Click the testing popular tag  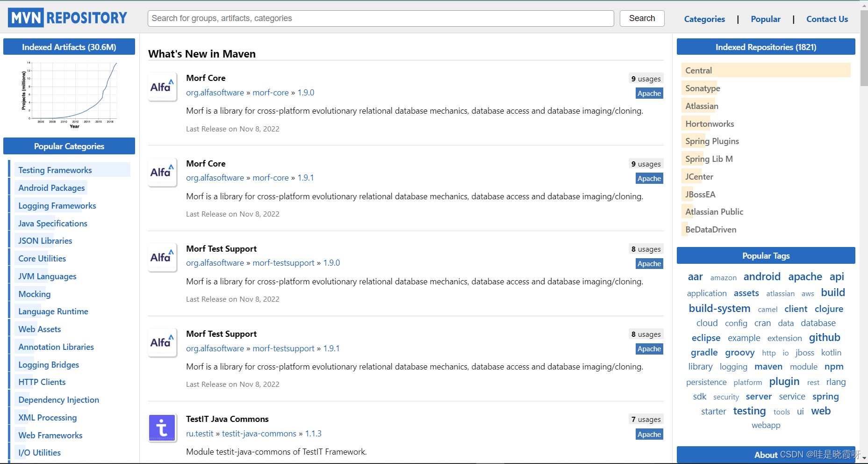point(749,411)
